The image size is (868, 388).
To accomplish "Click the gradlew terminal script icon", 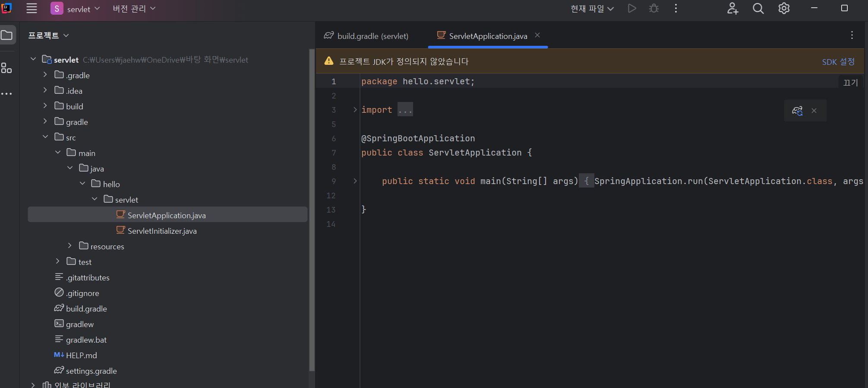I will pyautogui.click(x=59, y=324).
